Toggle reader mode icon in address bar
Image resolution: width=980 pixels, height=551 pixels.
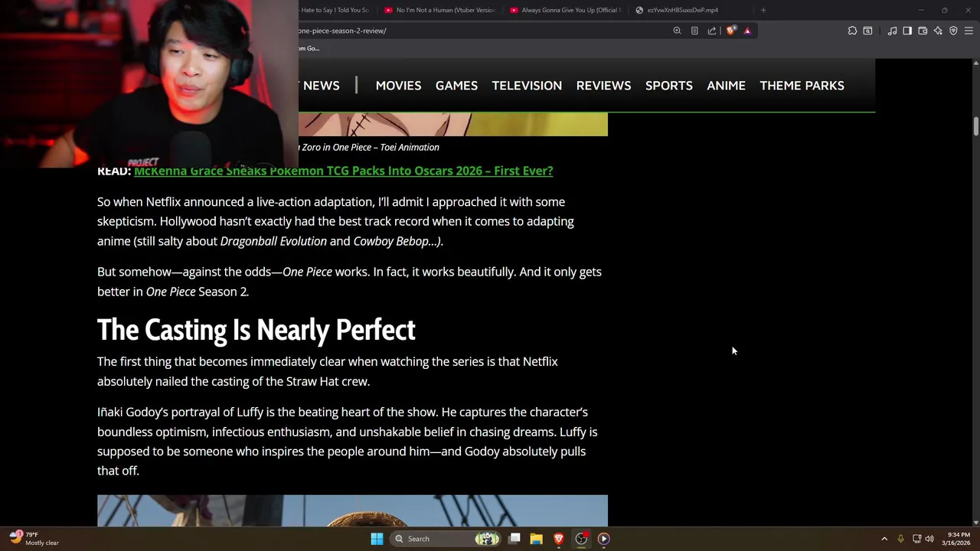click(x=694, y=31)
